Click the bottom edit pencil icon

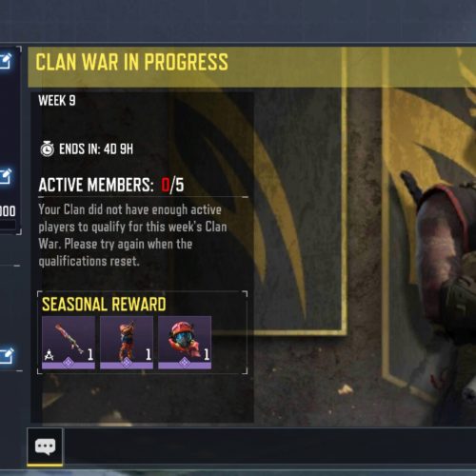tap(6, 356)
